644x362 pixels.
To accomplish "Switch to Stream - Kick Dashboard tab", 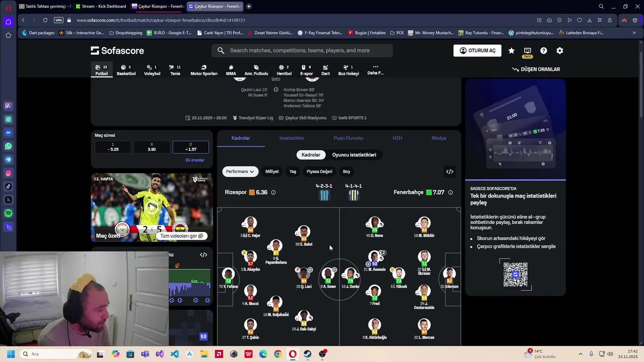I will point(101,7).
